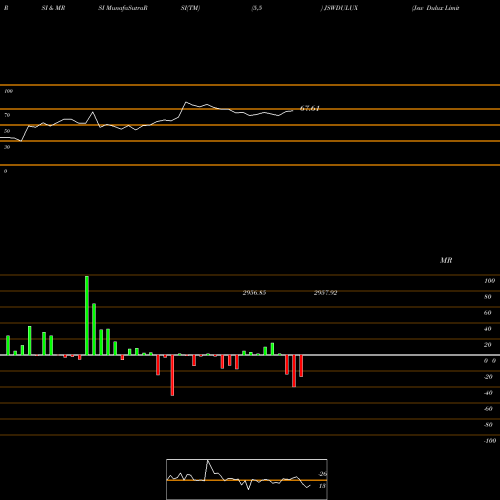This screenshot has width=500, height=500.
Task: Click the RSI line peak near SI(TM)
Action: click(x=186, y=102)
